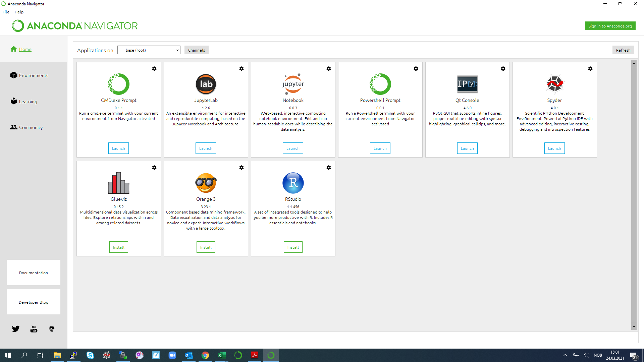Image resolution: width=644 pixels, height=362 pixels.
Task: Open the Twitter link in sidebar
Action: click(16, 329)
